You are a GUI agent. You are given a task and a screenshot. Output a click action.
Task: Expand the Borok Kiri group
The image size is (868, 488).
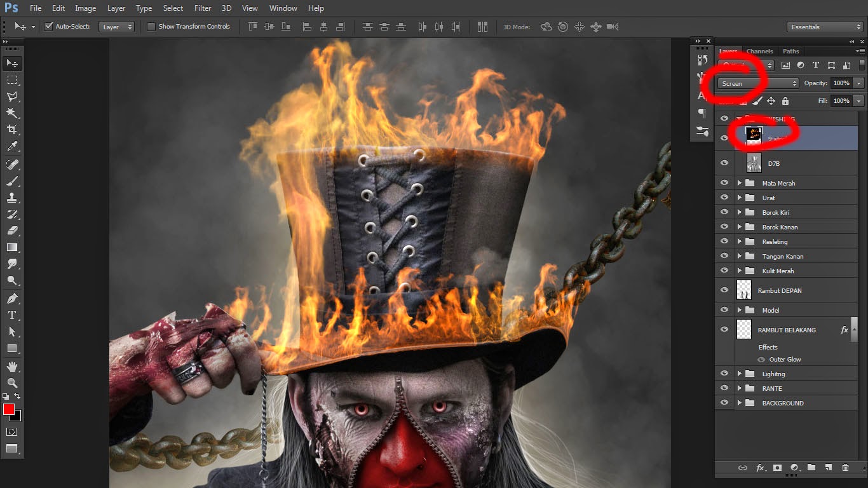(739, 212)
